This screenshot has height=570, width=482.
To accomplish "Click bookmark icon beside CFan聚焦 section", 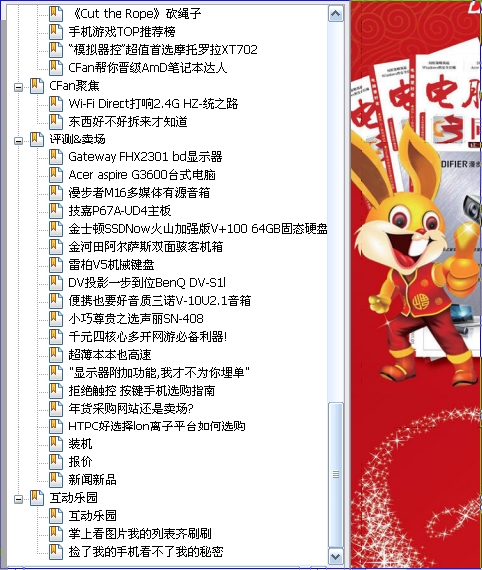I will click(x=37, y=86).
